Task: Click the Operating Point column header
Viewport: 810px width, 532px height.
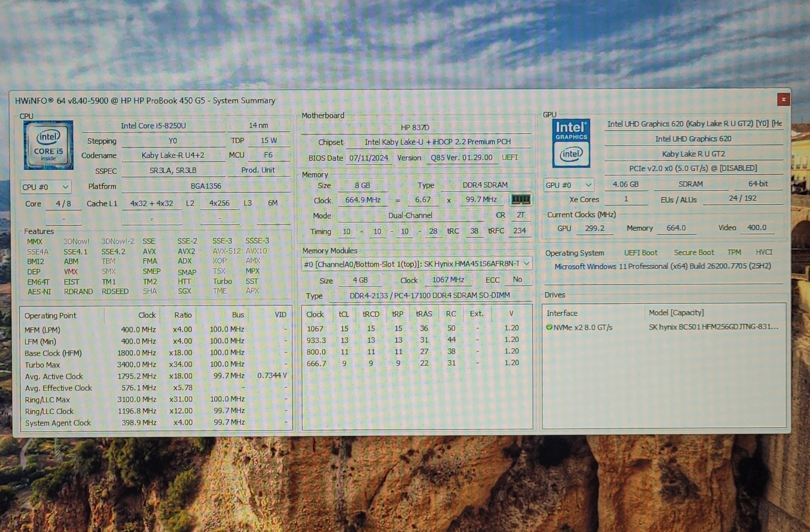Action: coord(50,315)
